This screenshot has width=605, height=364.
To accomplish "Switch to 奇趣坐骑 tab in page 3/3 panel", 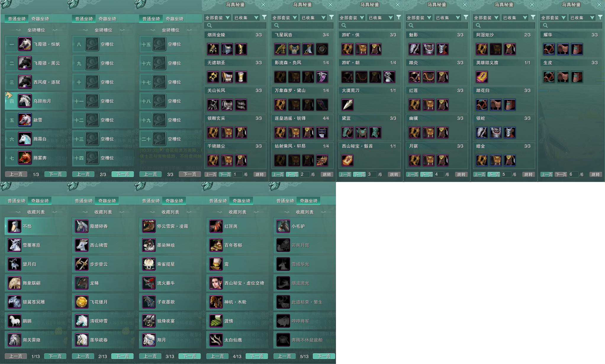I will [175, 19].
